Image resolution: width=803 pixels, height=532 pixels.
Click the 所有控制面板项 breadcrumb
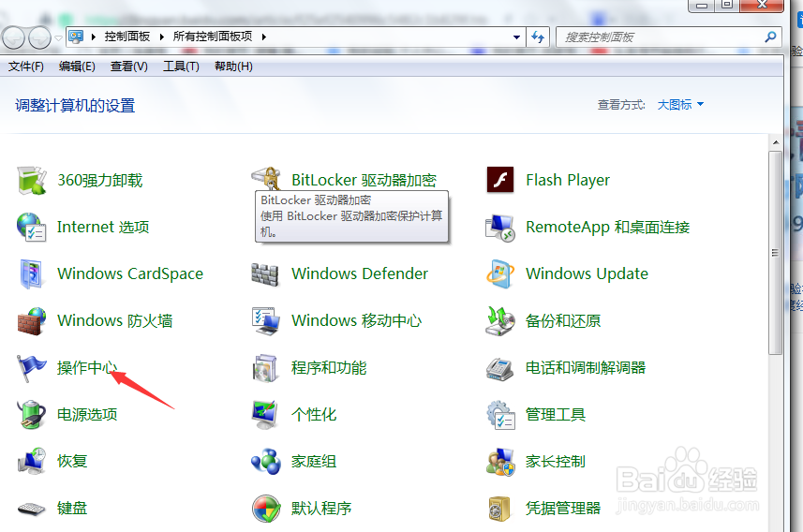(213, 37)
